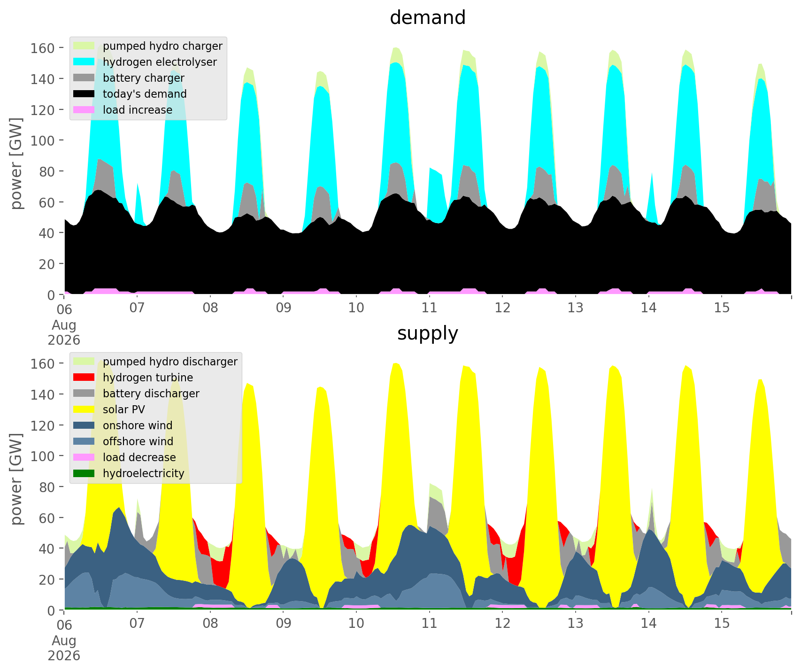This screenshot has height=672, width=801.
Task: Select the 07 date tick under the supply chart
Action: 137,624
